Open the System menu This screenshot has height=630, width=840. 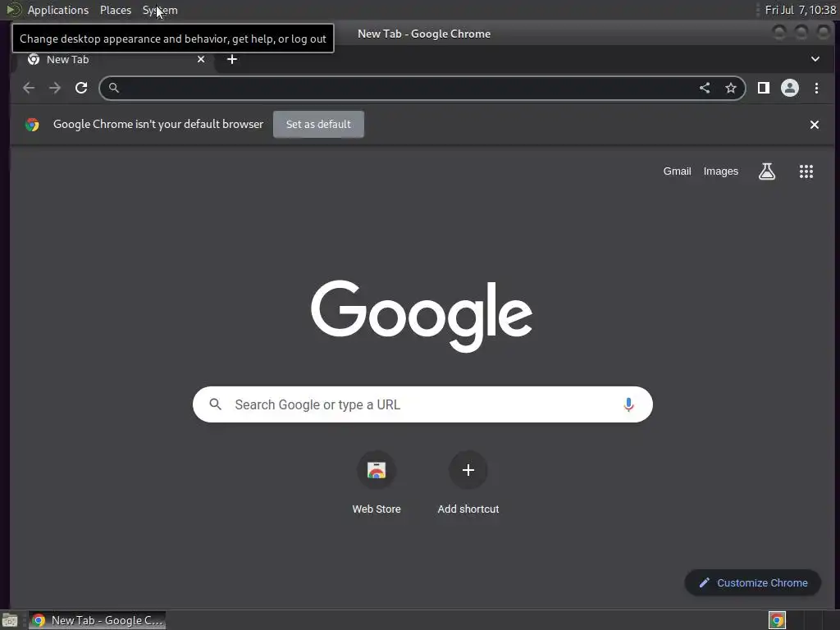(160, 10)
